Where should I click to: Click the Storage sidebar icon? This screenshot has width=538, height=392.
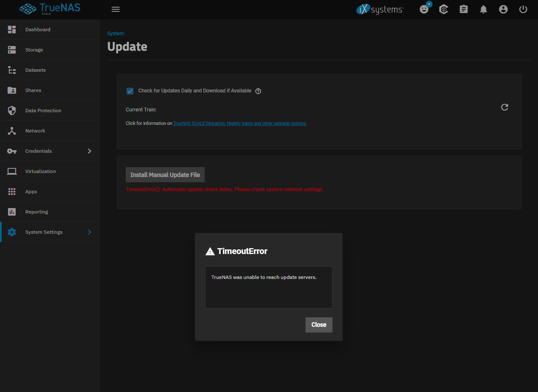coord(12,50)
